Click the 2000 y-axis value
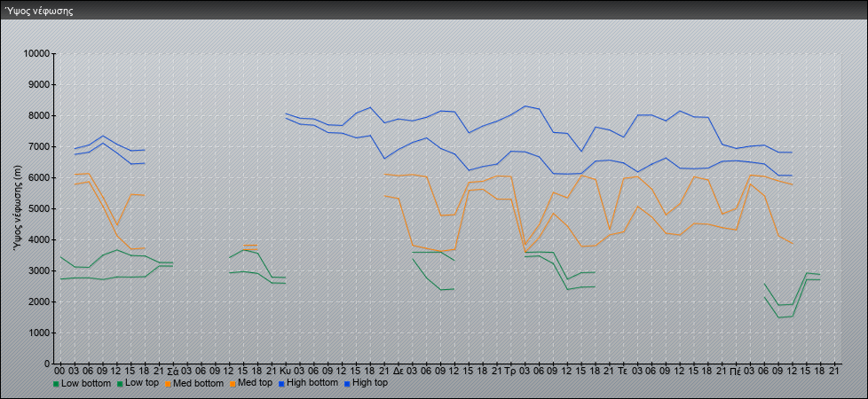The height and width of the screenshot is (399, 868). (39, 301)
